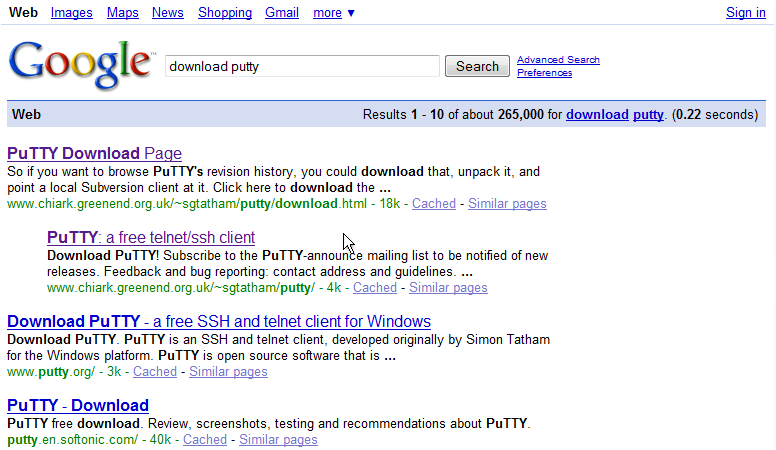The width and height of the screenshot is (776, 450).
Task: Click the putty.en.softonic.com/ URL text
Action: (x=73, y=440)
